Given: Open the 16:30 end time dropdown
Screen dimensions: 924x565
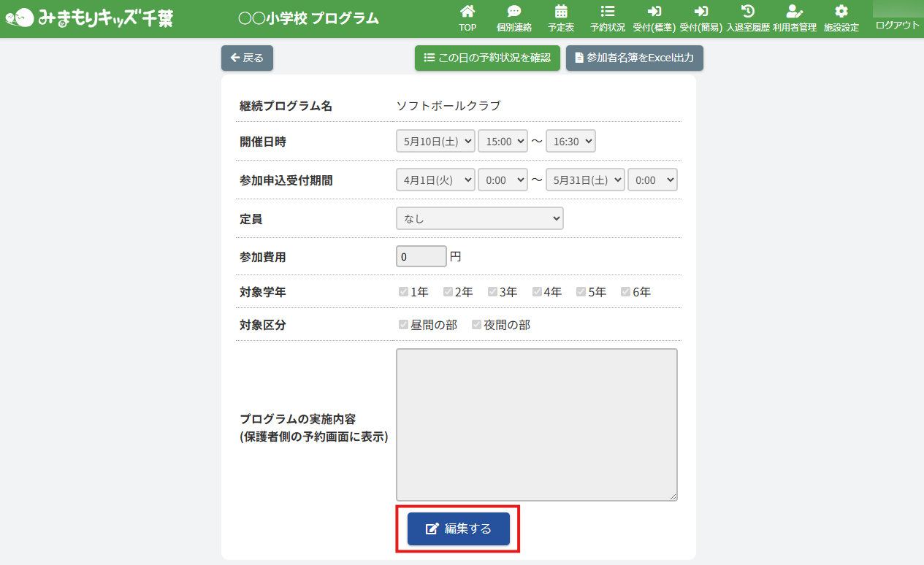Looking at the screenshot, I should click(x=570, y=142).
